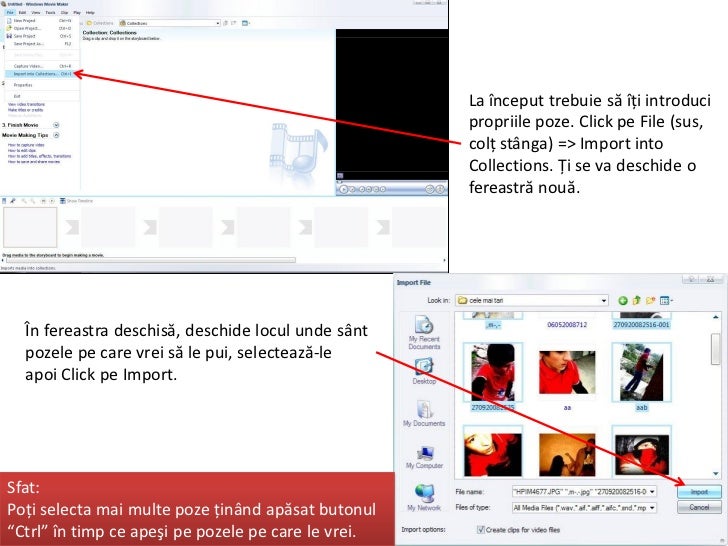Click the Show Timeline button

click(x=77, y=201)
